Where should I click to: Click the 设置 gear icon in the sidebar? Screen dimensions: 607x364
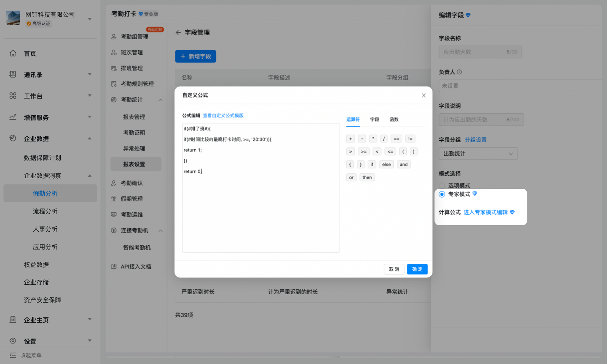(x=13, y=341)
